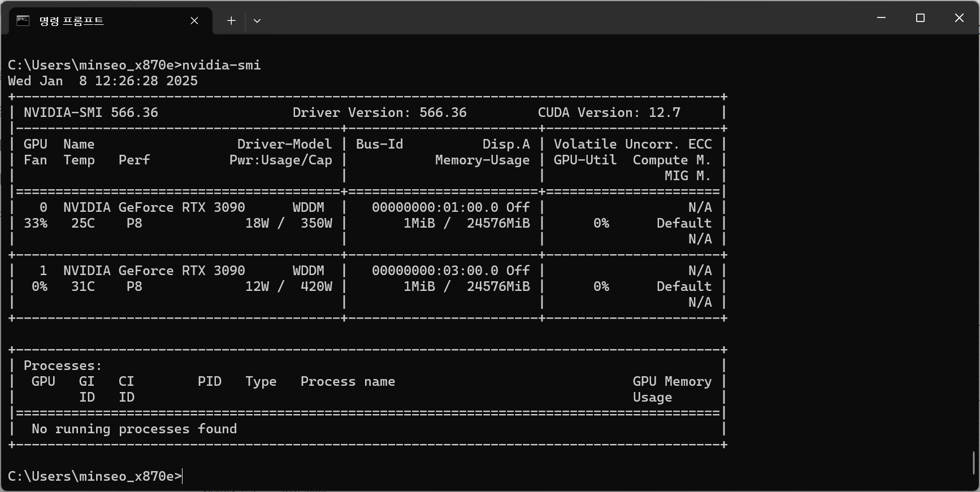Viewport: 980px width, 492px height.
Task: Click GPU 1 memory 1MiB / 24576MiB
Action: (x=467, y=286)
